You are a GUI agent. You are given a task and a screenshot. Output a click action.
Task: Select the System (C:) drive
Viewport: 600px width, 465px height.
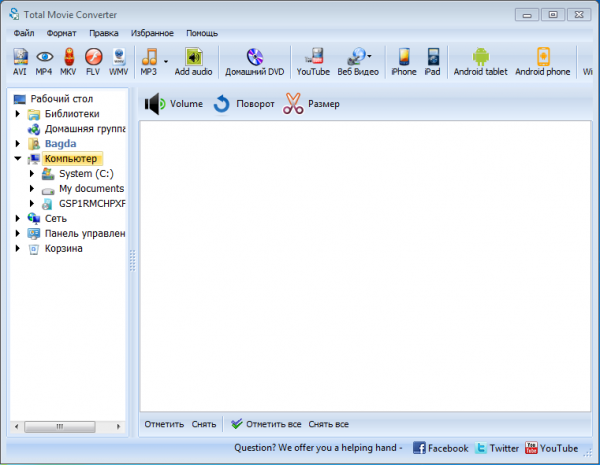click(86, 173)
